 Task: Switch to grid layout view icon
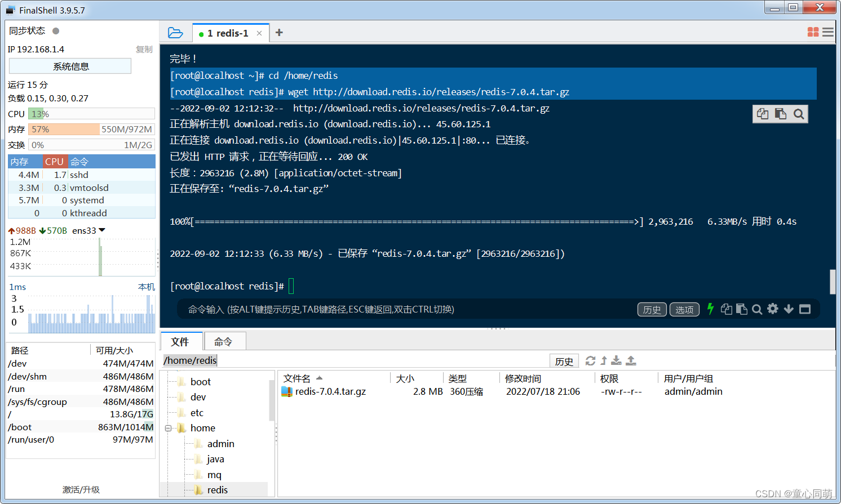click(813, 32)
